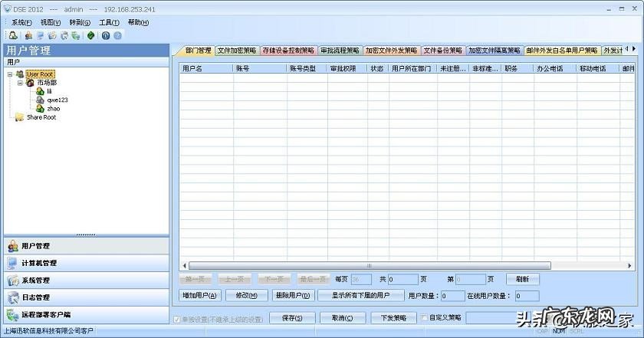This screenshot has width=644, height=338.
Task: Open 系统管理 section in sidebar
Action: [x=35, y=281]
